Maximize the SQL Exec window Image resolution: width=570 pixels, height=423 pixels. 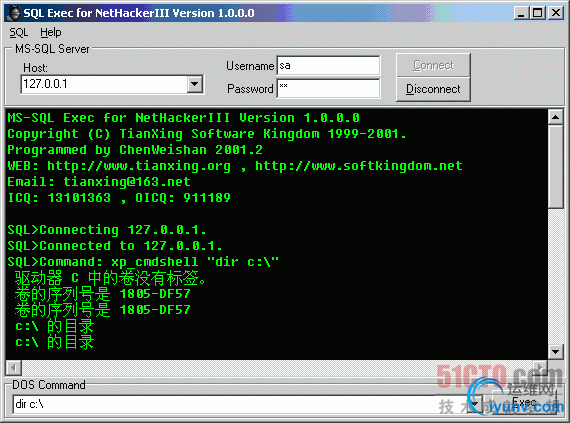(x=538, y=13)
